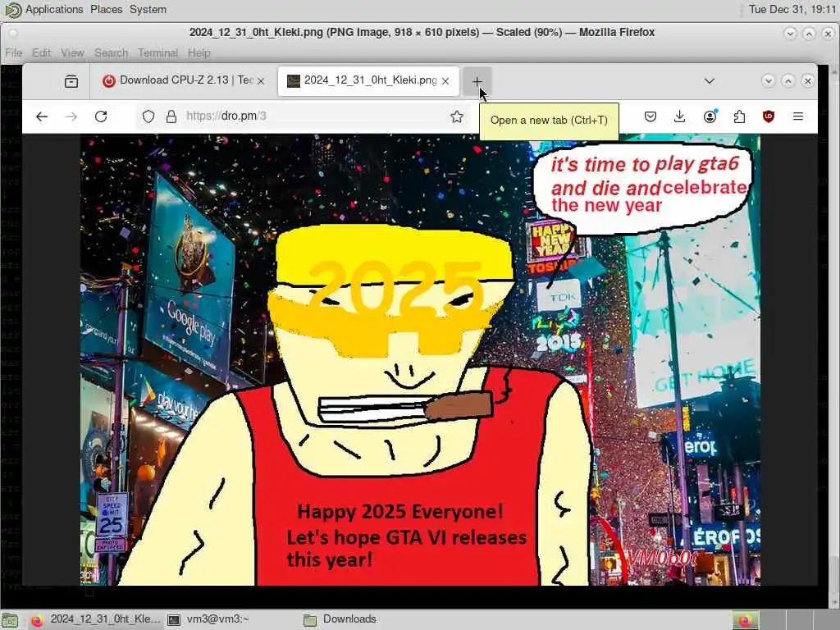840x630 pixels.
Task: Click the clock Tue Dec 31, 19:11
Action: click(792, 9)
